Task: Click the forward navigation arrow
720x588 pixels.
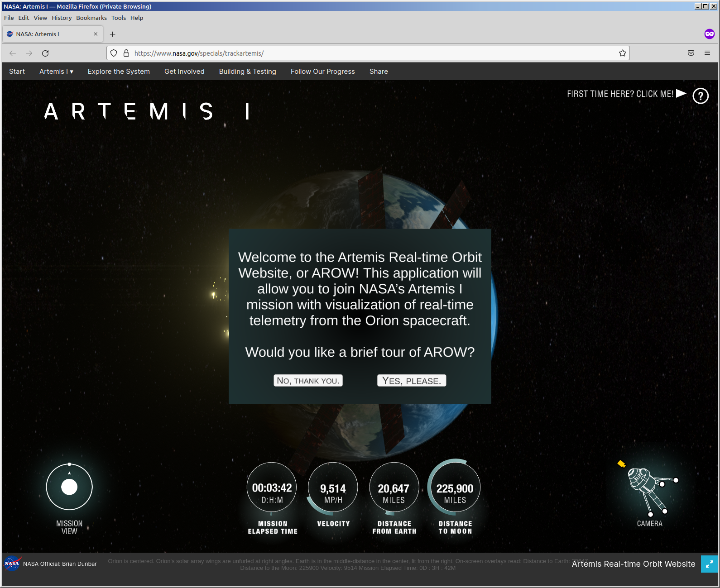Action: coord(29,53)
